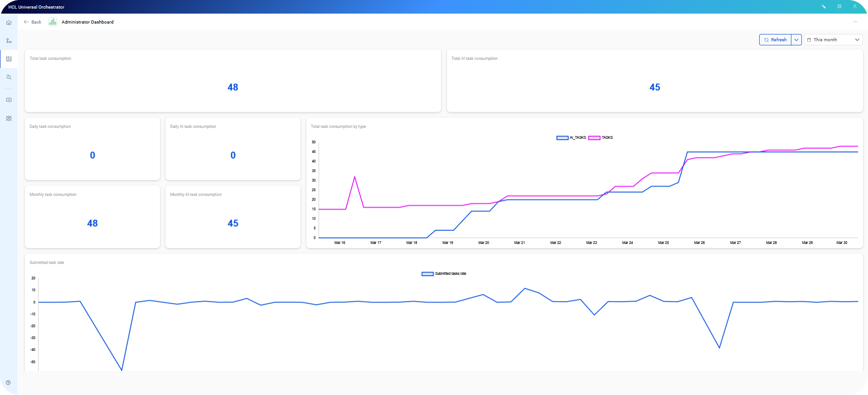
Task: Click the Total task consumption by type title
Action: (338, 127)
